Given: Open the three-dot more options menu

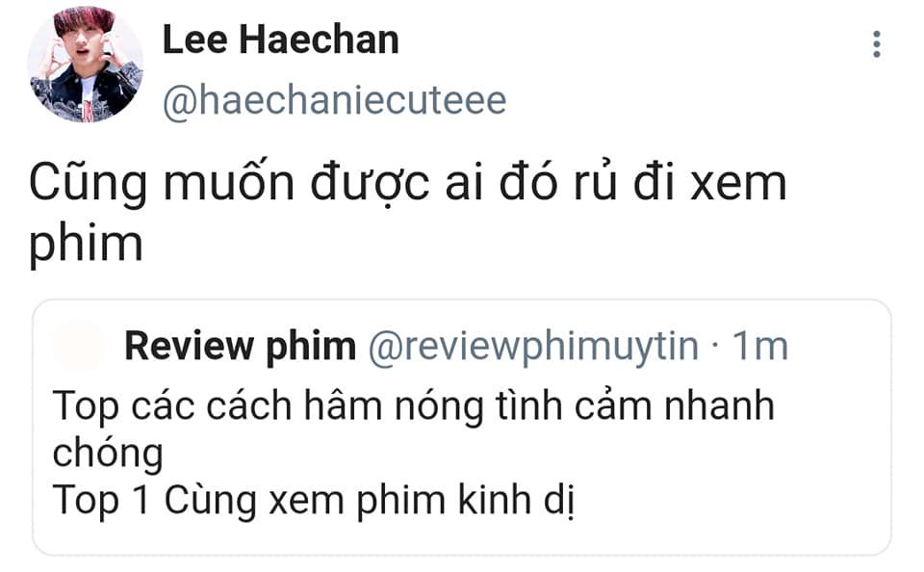Looking at the screenshot, I should pos(877,44).
